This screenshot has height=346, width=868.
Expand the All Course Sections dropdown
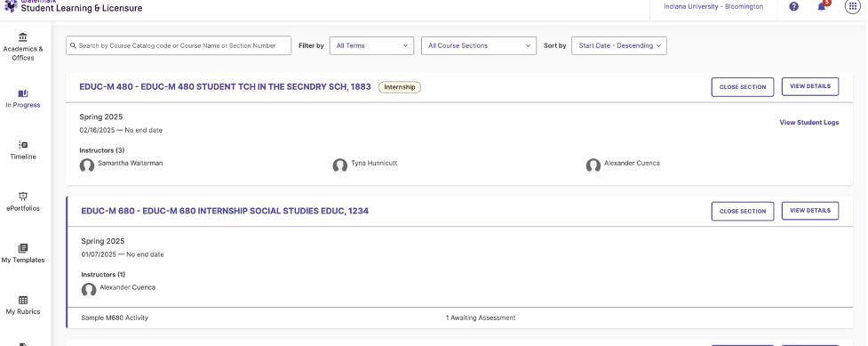click(x=479, y=45)
